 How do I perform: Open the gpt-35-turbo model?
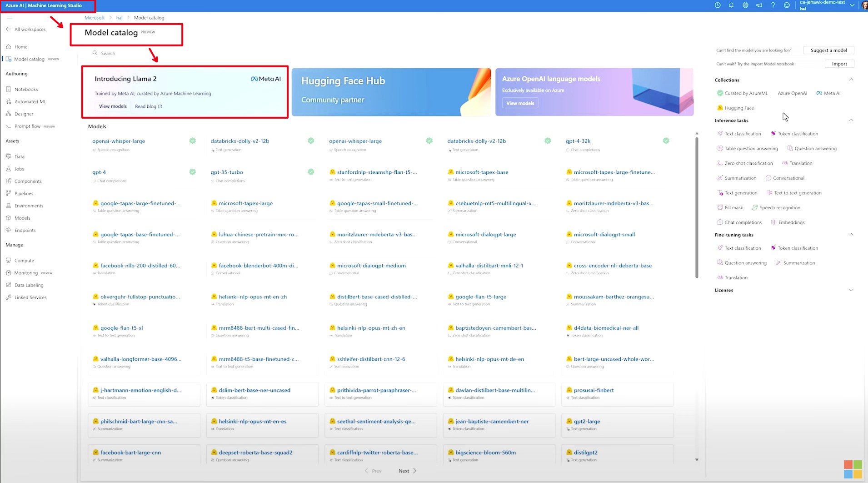(x=226, y=172)
